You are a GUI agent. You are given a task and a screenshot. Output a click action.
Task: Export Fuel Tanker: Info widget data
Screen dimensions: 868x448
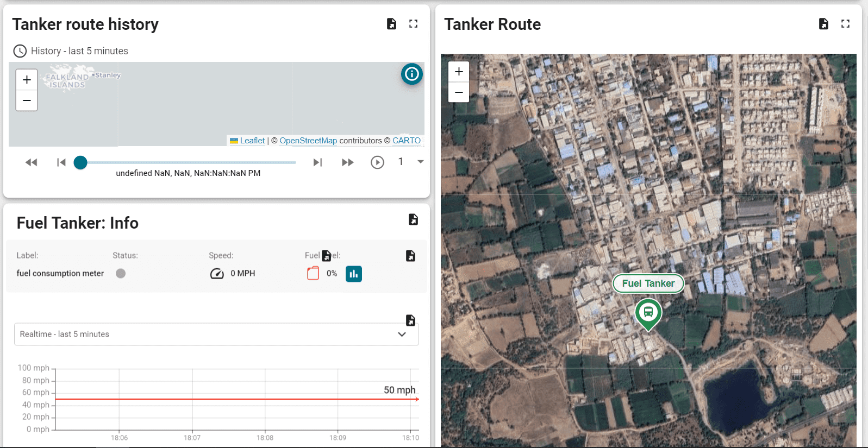click(x=413, y=219)
